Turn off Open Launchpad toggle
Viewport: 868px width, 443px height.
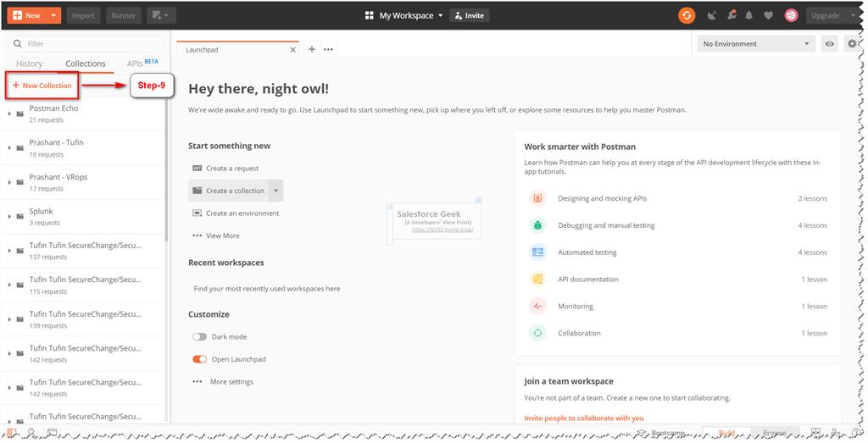coord(199,359)
